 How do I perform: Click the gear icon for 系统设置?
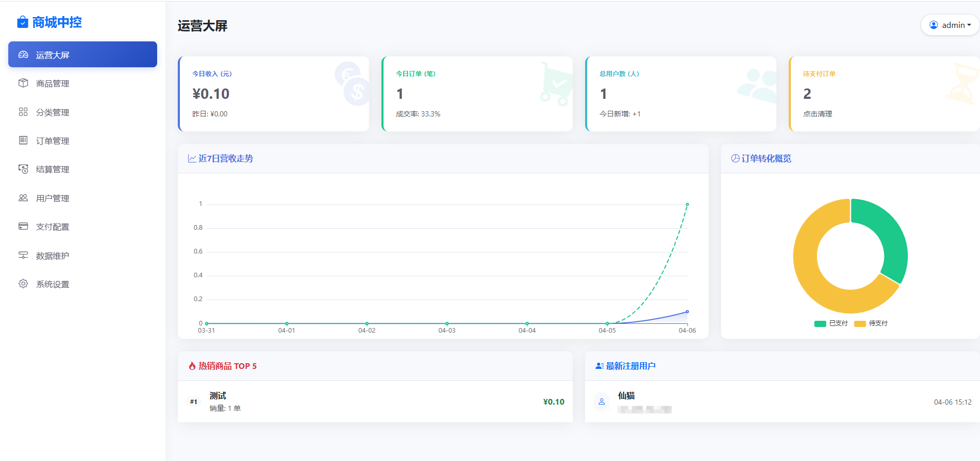coord(23,284)
